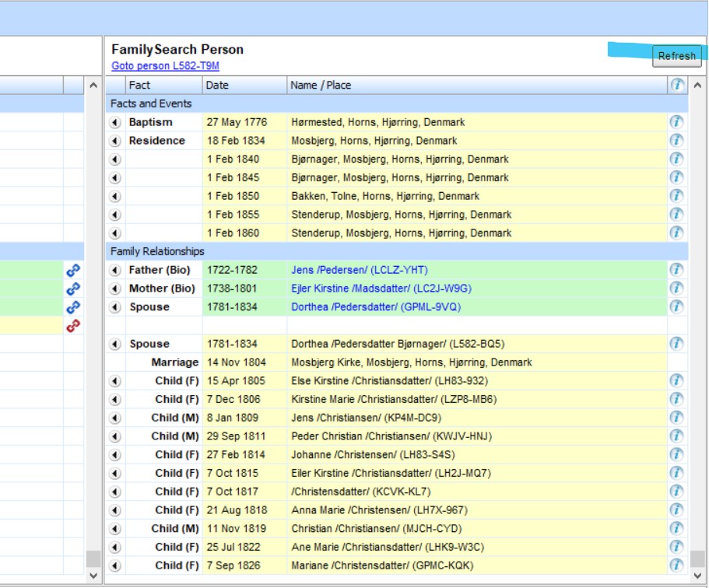The height and width of the screenshot is (588, 709).
Task: Select Eiler Kirstine /Christiansdatter/ (LH2J-MQ7)
Action: click(x=397, y=473)
